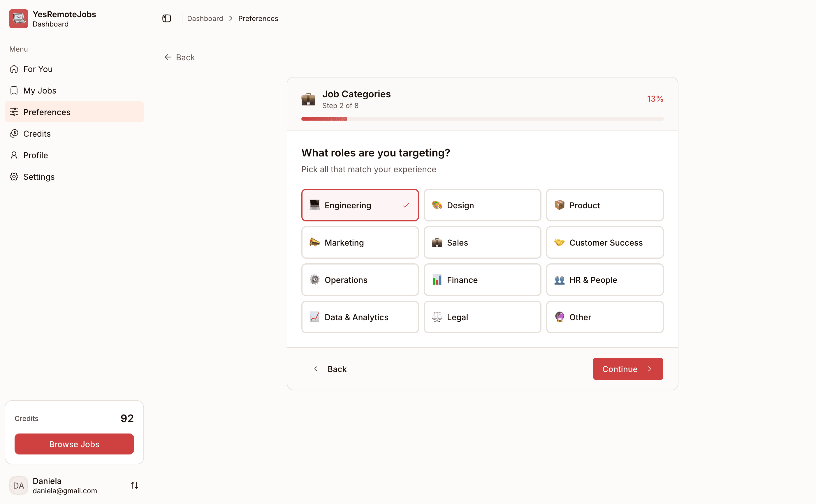816x504 pixels.
Task: Click the breadcrumb chevron between Dashboard and Preferences
Action: pos(230,18)
